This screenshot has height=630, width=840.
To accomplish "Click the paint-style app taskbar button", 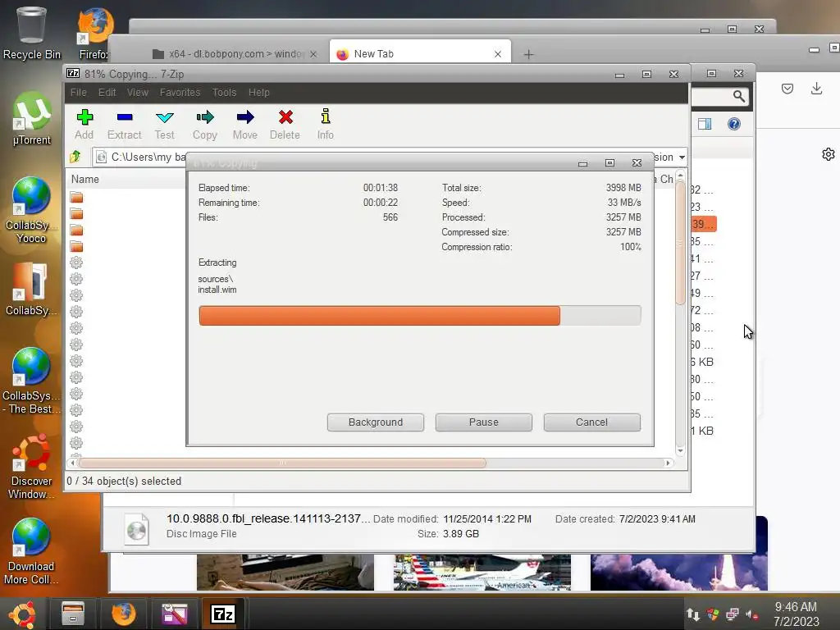I will point(175,614).
